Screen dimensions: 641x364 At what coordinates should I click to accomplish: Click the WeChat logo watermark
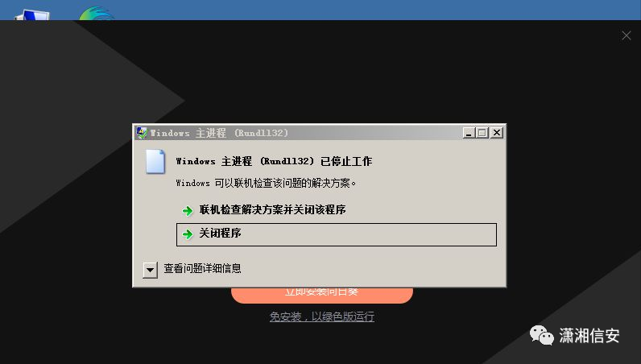542,335
